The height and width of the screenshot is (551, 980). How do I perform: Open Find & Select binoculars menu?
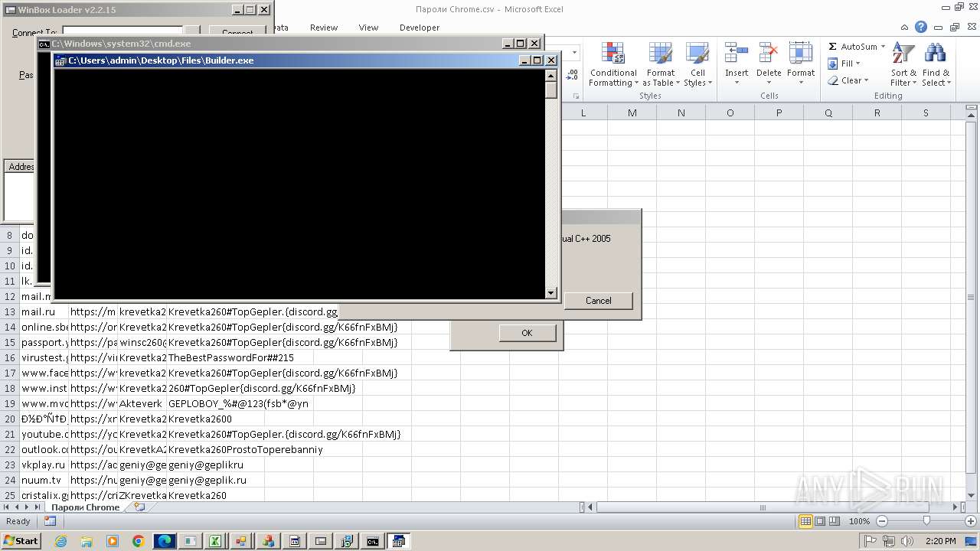pyautogui.click(x=935, y=64)
